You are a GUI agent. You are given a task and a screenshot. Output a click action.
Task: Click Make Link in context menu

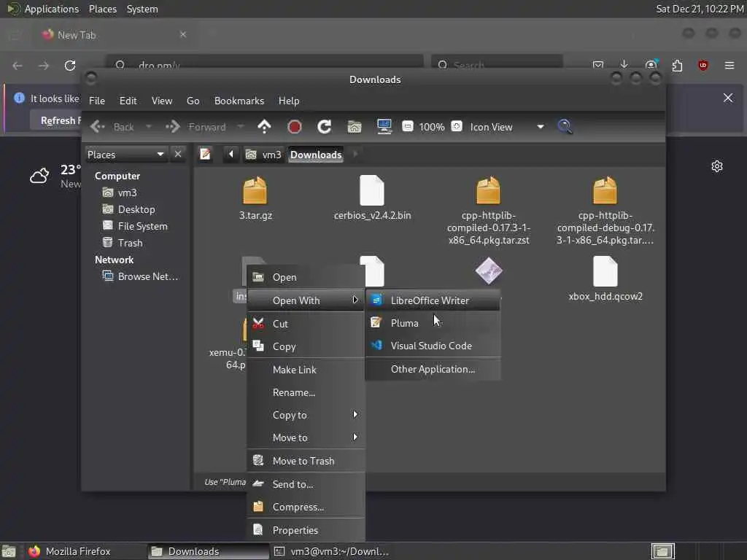point(306,370)
